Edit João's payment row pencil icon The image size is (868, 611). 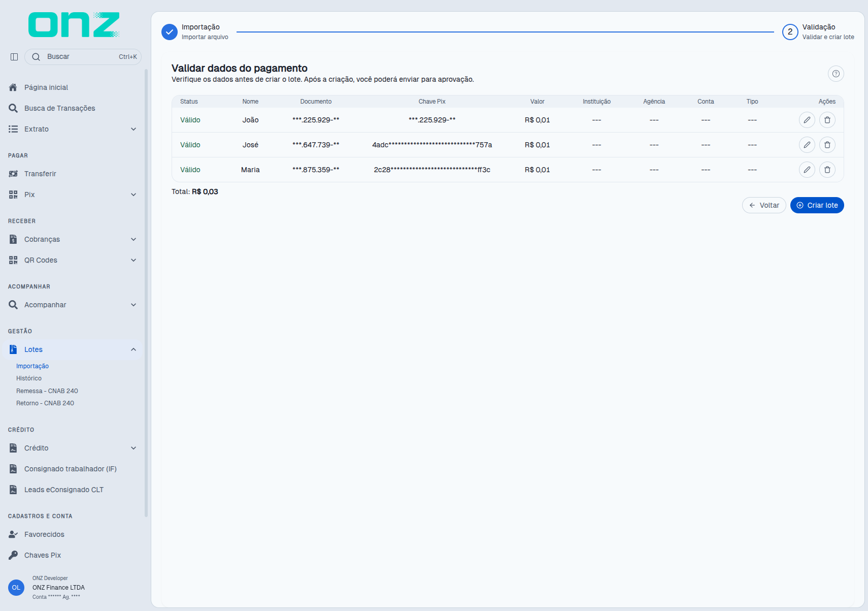[x=807, y=120]
